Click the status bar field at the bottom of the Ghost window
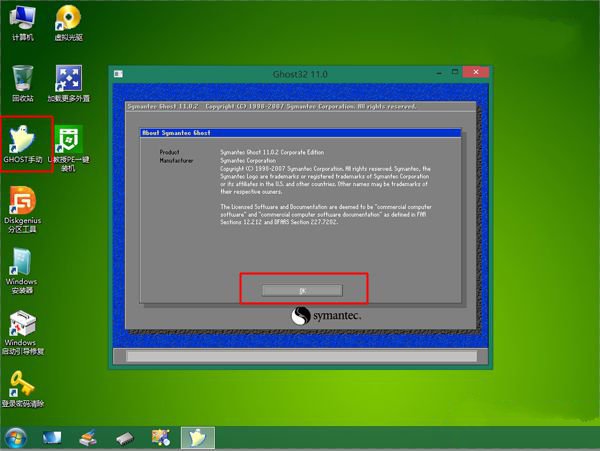 pyautogui.click(x=302, y=357)
